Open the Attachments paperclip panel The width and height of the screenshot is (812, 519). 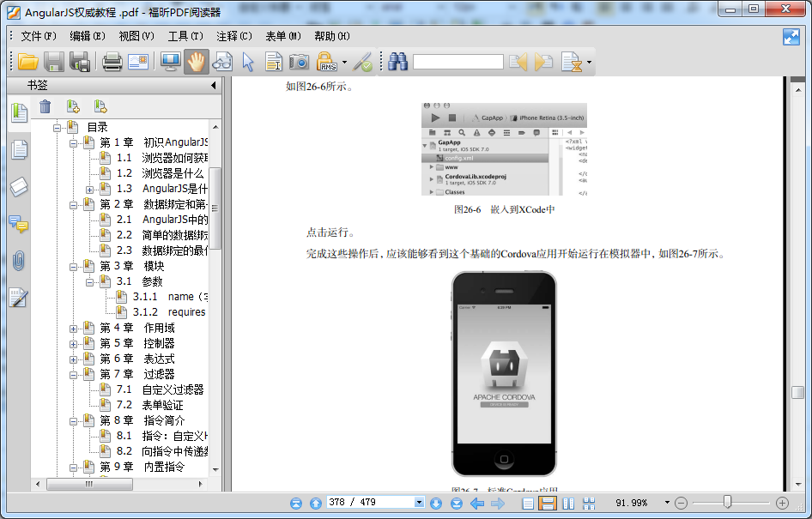[x=19, y=262]
